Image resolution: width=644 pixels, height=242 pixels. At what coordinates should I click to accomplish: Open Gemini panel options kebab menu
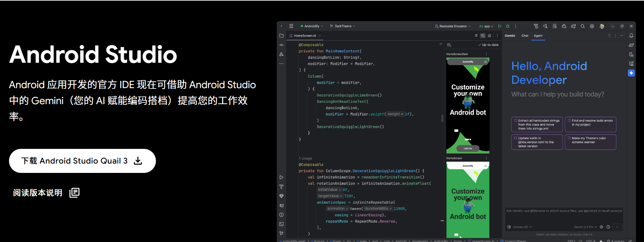pyautogui.click(x=615, y=36)
